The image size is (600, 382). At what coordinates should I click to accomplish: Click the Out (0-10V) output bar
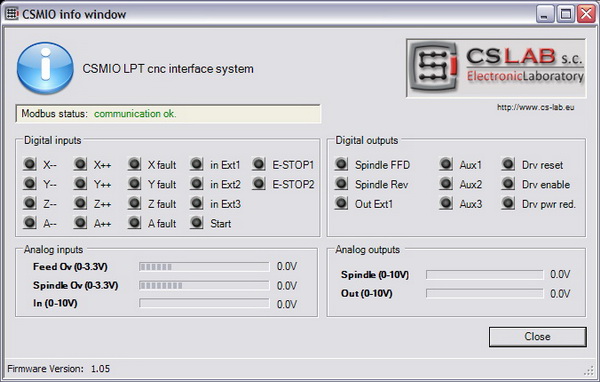(x=484, y=293)
